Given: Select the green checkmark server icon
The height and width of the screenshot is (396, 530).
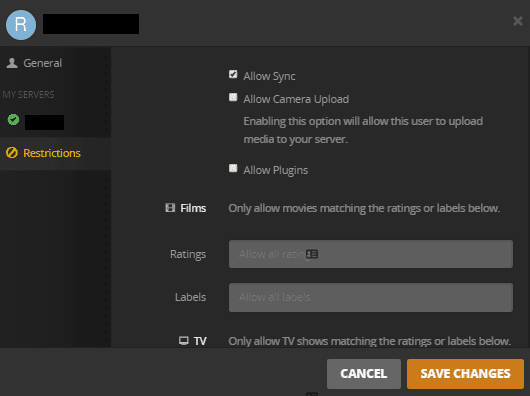Looking at the screenshot, I should pyautogui.click(x=14, y=120).
